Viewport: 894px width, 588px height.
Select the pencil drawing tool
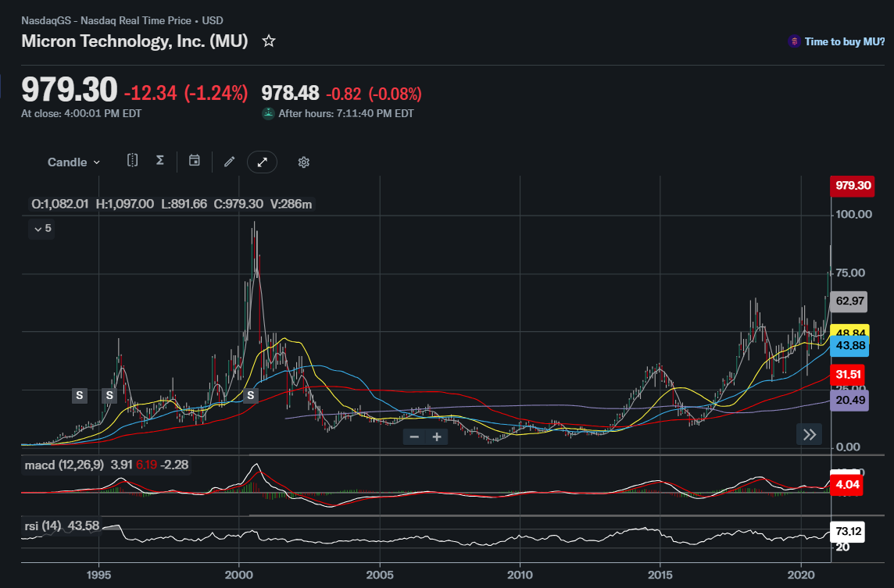tap(229, 162)
